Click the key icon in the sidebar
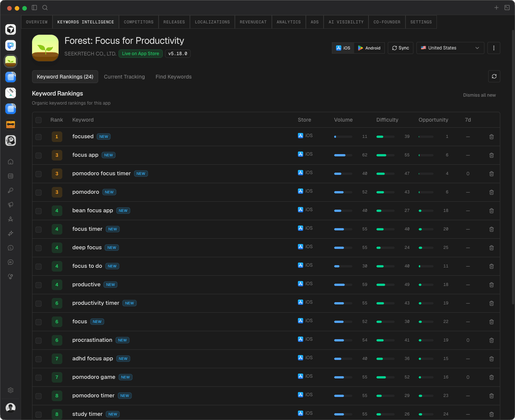Viewport: 515px width, 420px height. pos(11,190)
